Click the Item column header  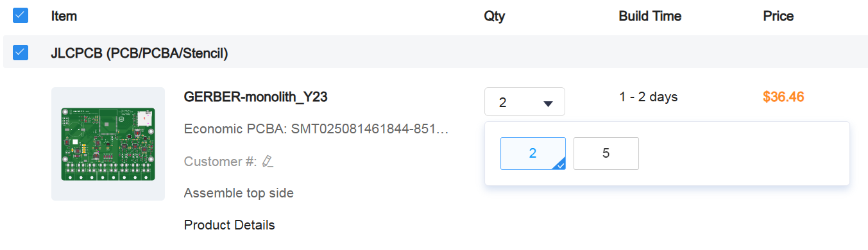64,16
